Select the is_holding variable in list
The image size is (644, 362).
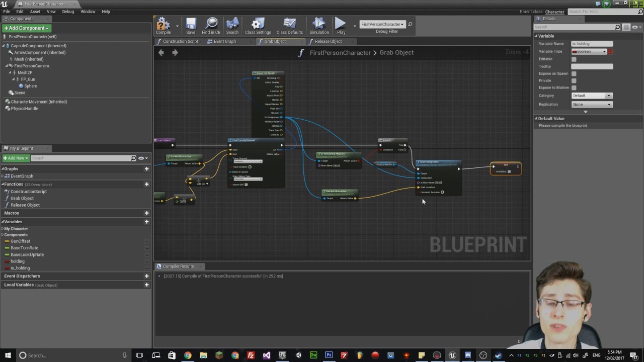20,268
